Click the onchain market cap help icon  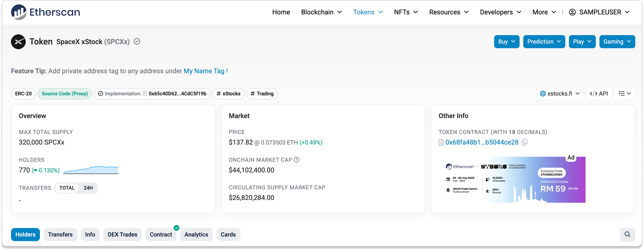[297, 160]
